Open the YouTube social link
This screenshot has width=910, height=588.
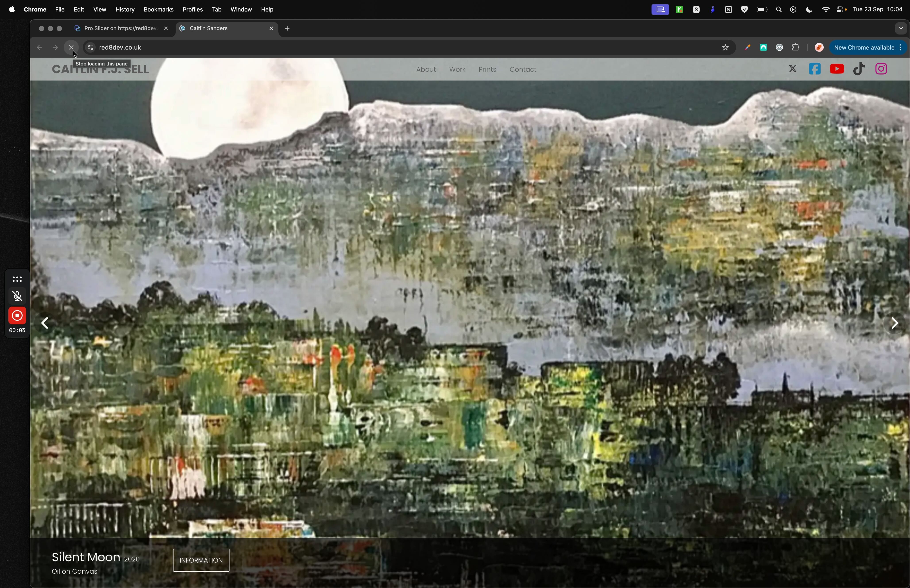pos(837,69)
